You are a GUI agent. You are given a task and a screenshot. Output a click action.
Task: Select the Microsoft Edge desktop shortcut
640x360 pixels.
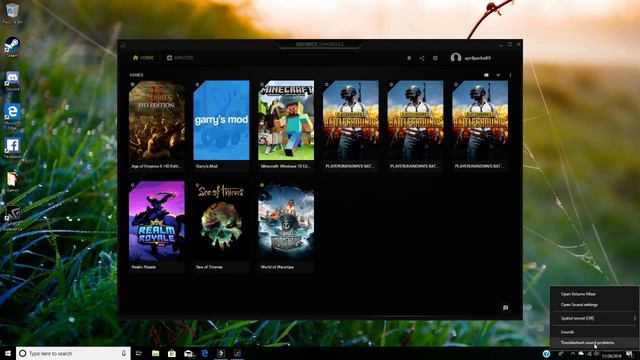coord(12,116)
